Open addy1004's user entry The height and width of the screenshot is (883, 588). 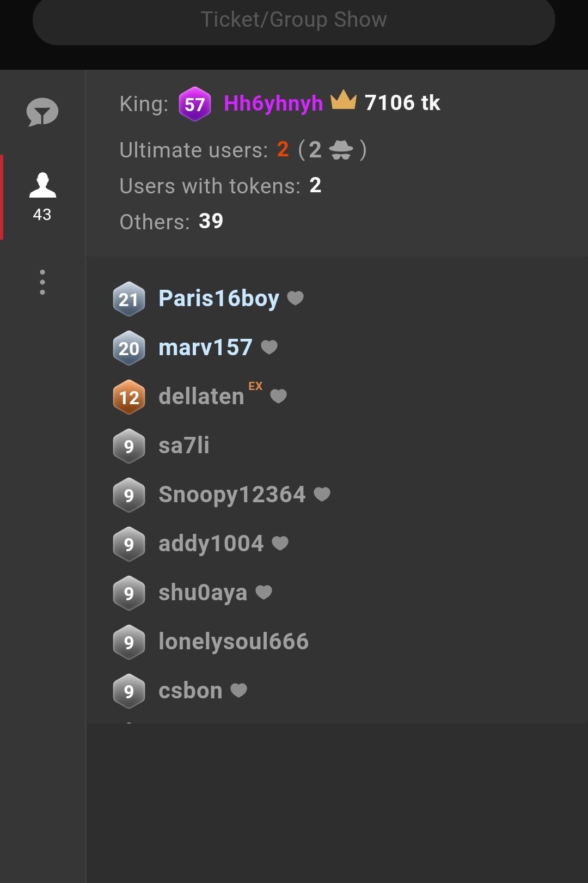click(x=211, y=544)
